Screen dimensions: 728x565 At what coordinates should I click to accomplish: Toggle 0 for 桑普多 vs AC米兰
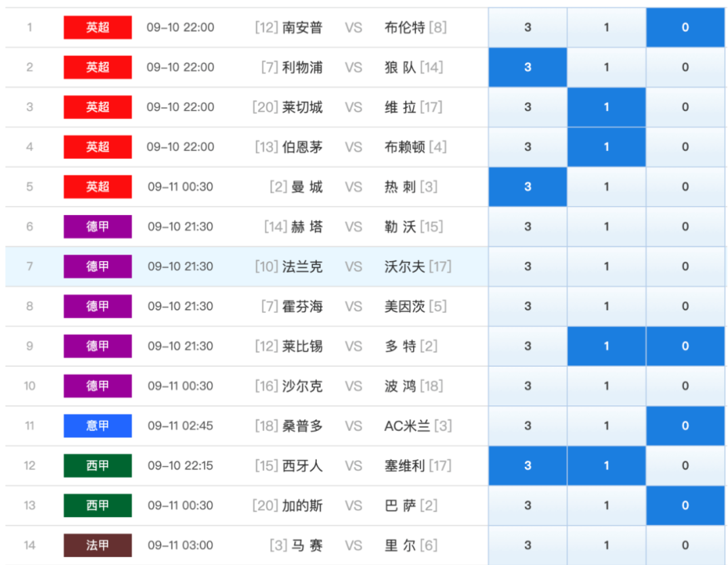(x=685, y=426)
